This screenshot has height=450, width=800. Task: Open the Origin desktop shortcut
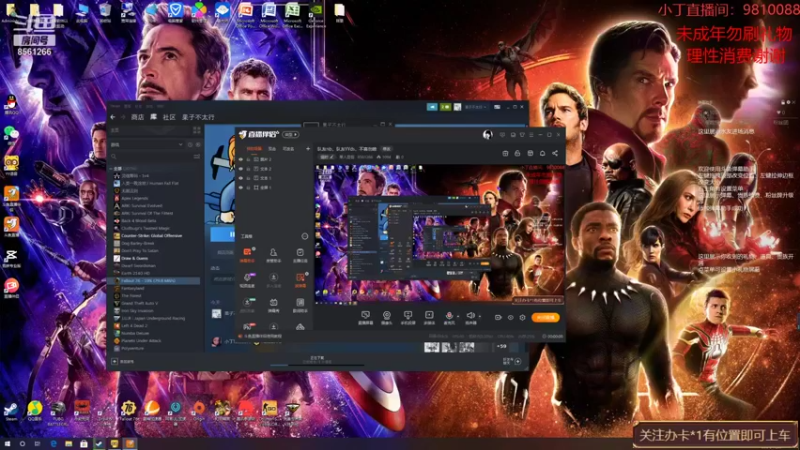click(199, 408)
